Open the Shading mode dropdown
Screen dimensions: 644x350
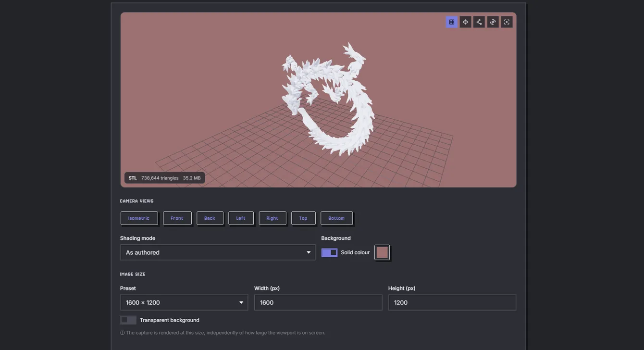218,252
